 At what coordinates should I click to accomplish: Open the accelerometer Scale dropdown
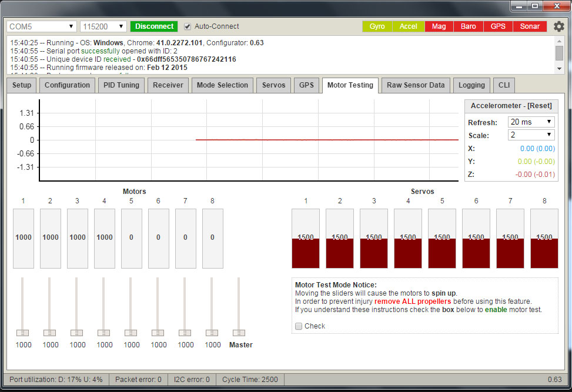coord(531,135)
